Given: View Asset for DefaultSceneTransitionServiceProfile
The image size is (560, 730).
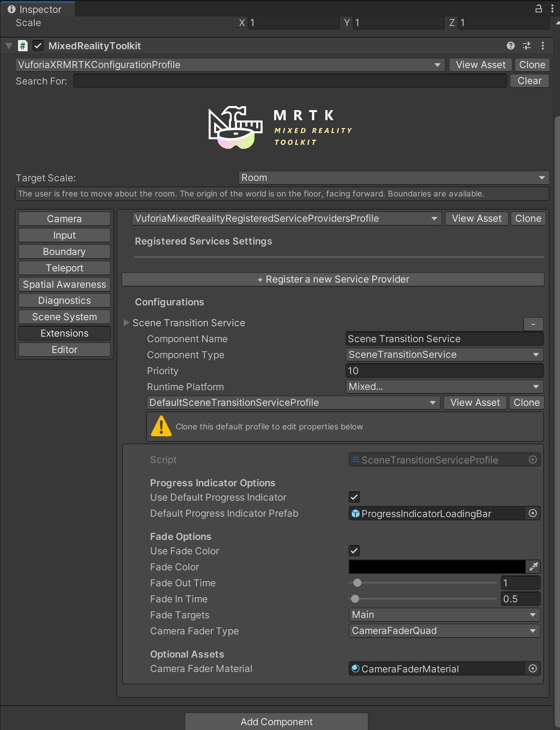Looking at the screenshot, I should point(475,403).
